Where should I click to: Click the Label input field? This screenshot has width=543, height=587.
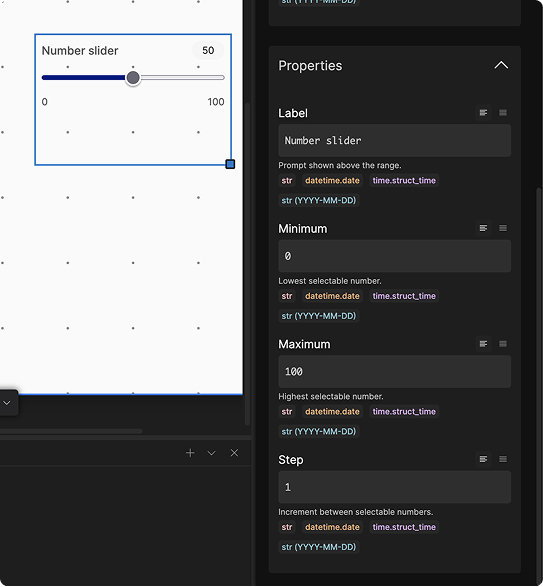394,140
